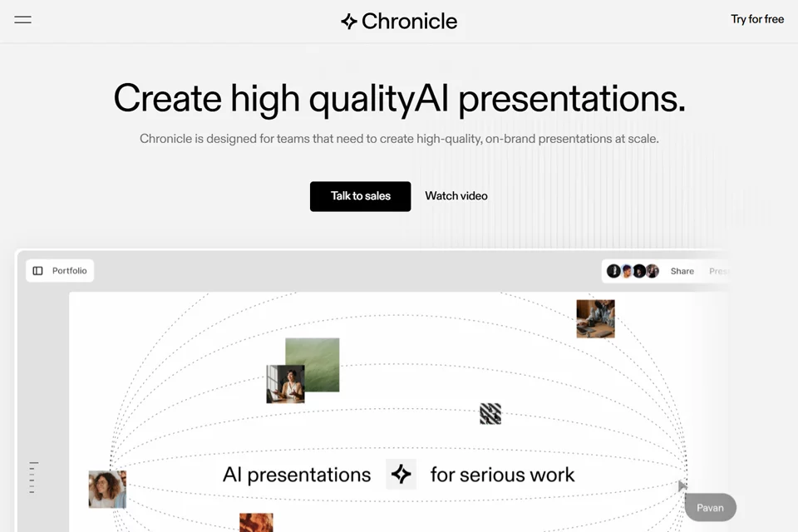Select the black striped pattern tile
798x532 pixels.
coord(490,414)
